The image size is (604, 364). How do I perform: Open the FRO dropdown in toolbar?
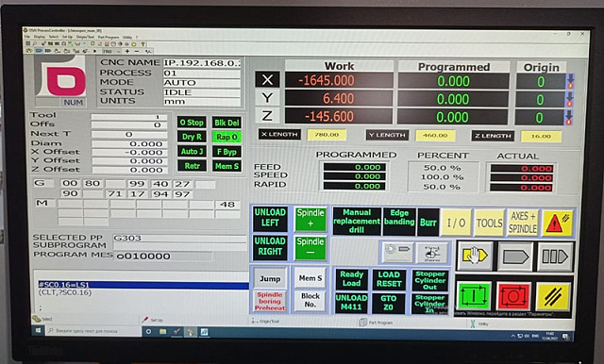coord(110,51)
